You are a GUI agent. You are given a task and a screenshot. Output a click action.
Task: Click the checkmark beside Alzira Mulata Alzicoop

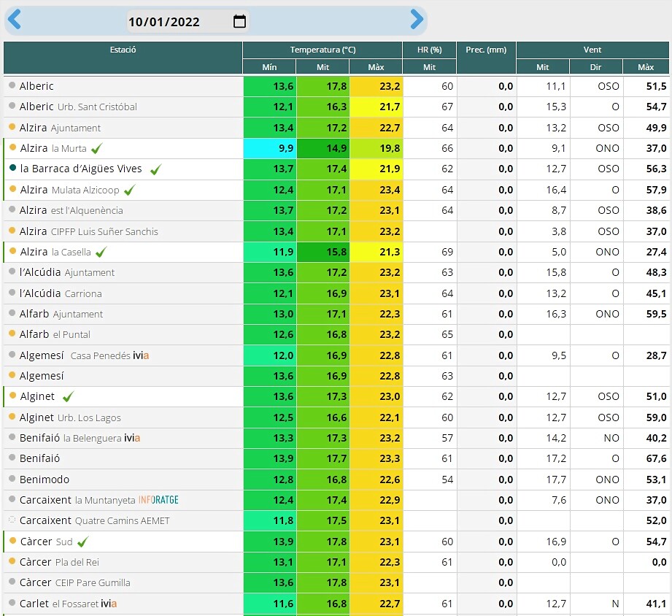click(129, 190)
